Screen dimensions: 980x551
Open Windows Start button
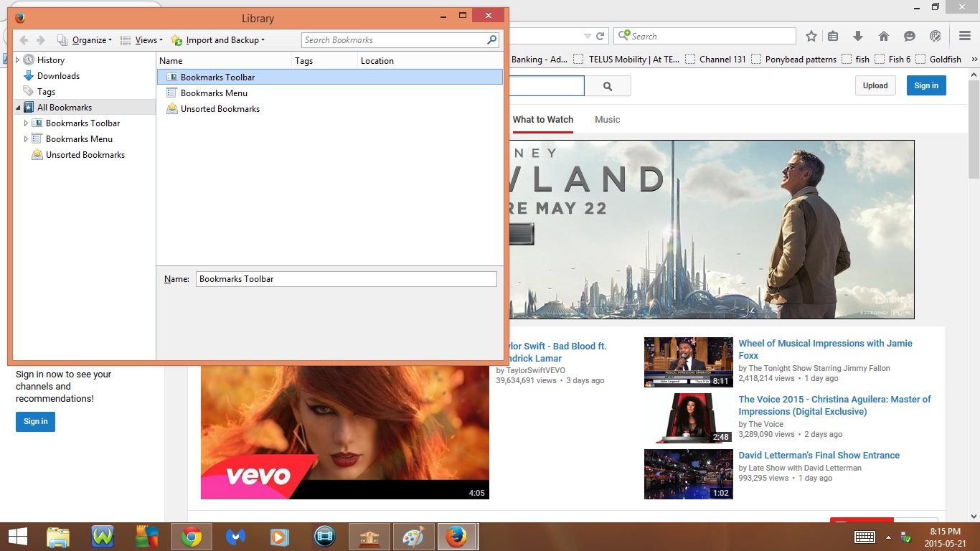click(18, 537)
